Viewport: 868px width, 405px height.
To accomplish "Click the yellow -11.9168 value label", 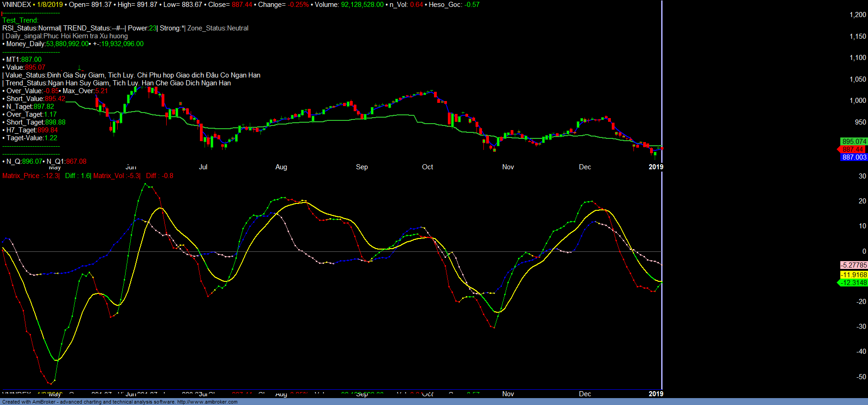I will 854,275.
